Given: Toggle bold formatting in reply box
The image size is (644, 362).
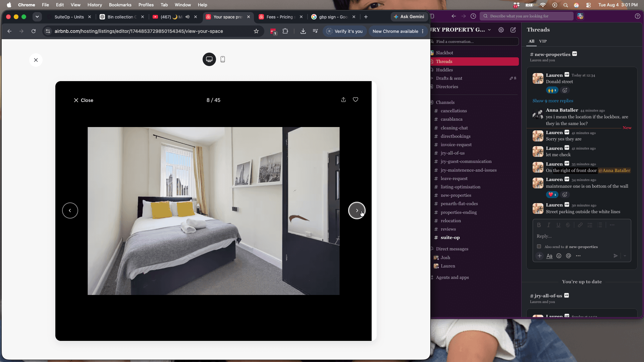Looking at the screenshot, I should click(539, 225).
